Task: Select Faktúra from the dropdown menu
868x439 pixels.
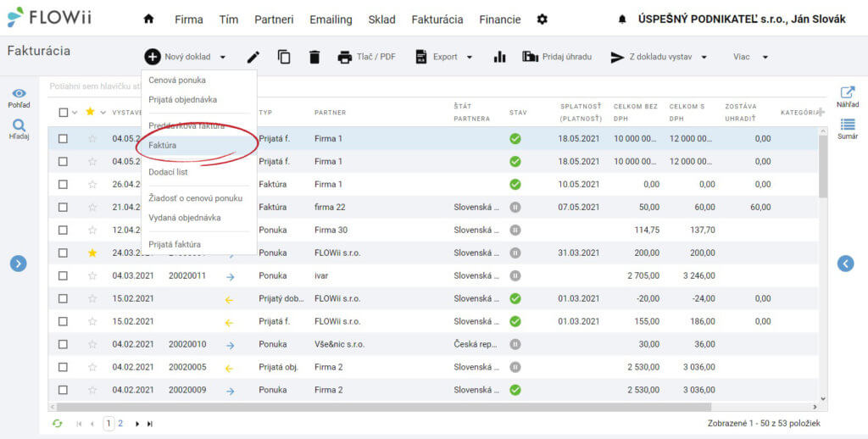Action: click(199, 145)
